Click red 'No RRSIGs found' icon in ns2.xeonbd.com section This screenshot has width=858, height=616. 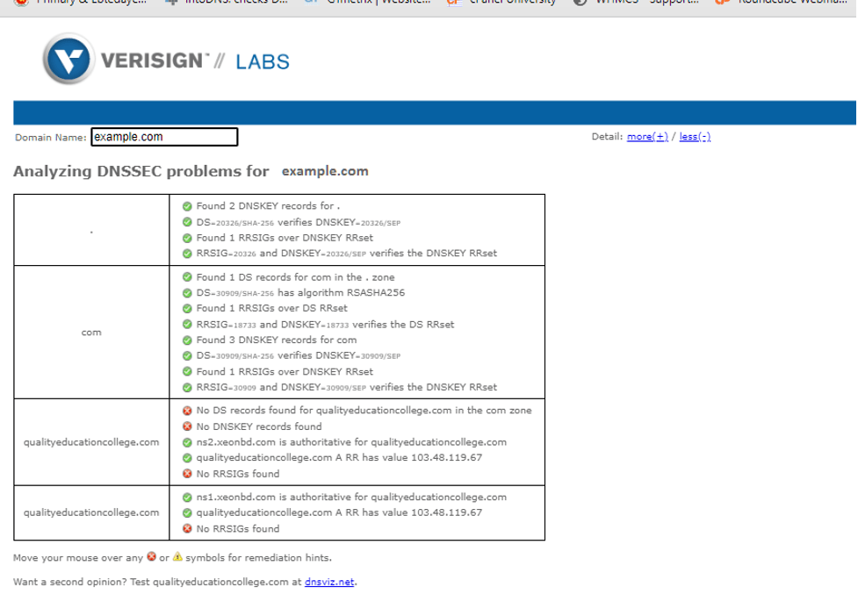point(187,474)
